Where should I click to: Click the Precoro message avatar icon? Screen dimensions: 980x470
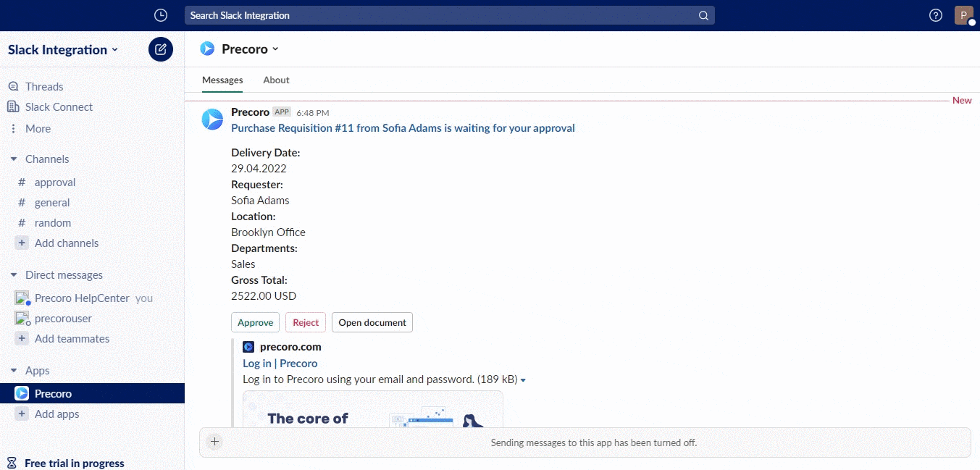click(212, 119)
